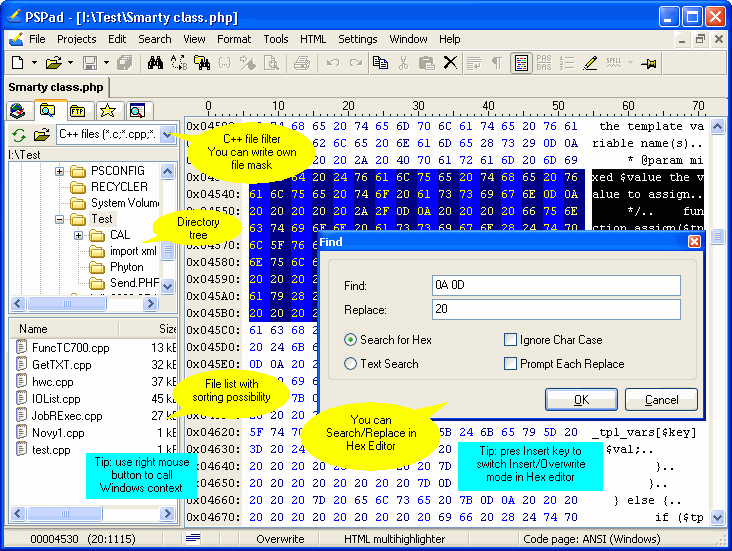Collapse the Test folder in directory tree
Screen dimensions: 732x551
[x=60, y=219]
